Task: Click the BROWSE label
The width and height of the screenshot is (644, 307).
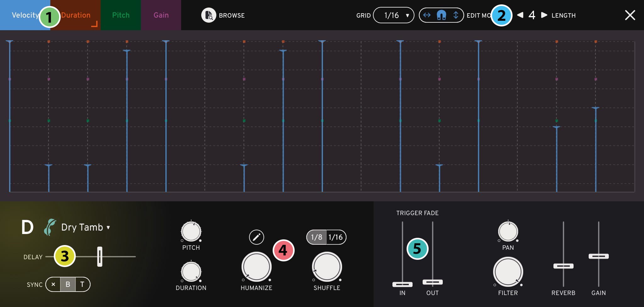Action: [x=232, y=15]
